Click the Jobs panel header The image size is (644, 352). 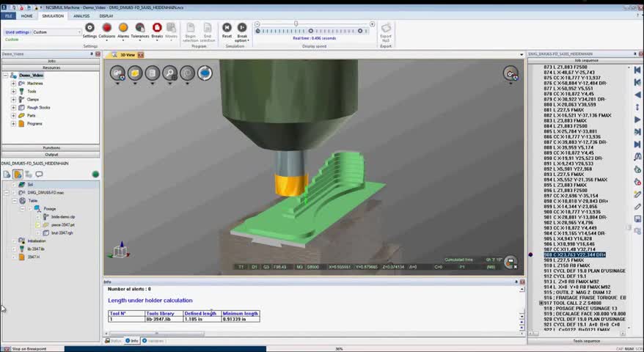[51, 61]
